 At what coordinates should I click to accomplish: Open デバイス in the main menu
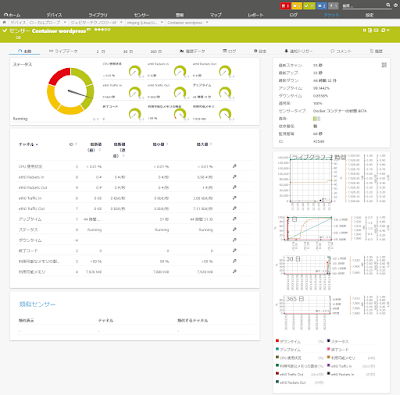pos(54,15)
